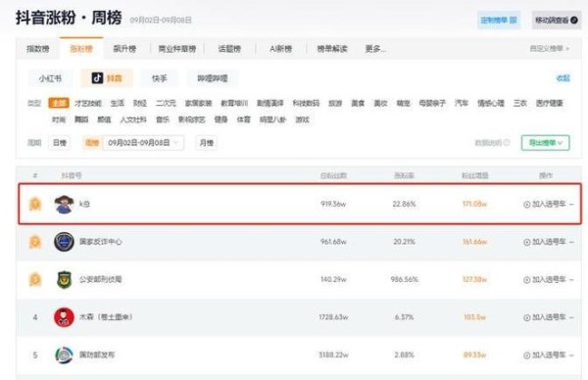Open k总's avatar picture
This screenshot has height=380, width=588.
(x=64, y=204)
